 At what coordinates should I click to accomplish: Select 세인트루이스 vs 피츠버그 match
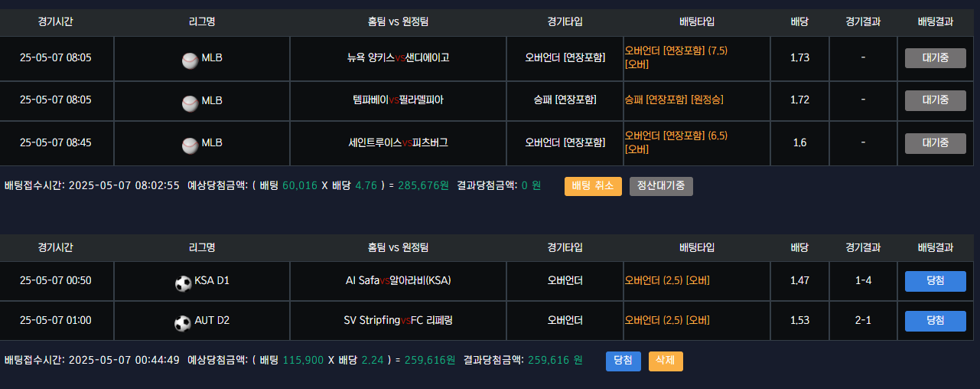click(x=398, y=143)
